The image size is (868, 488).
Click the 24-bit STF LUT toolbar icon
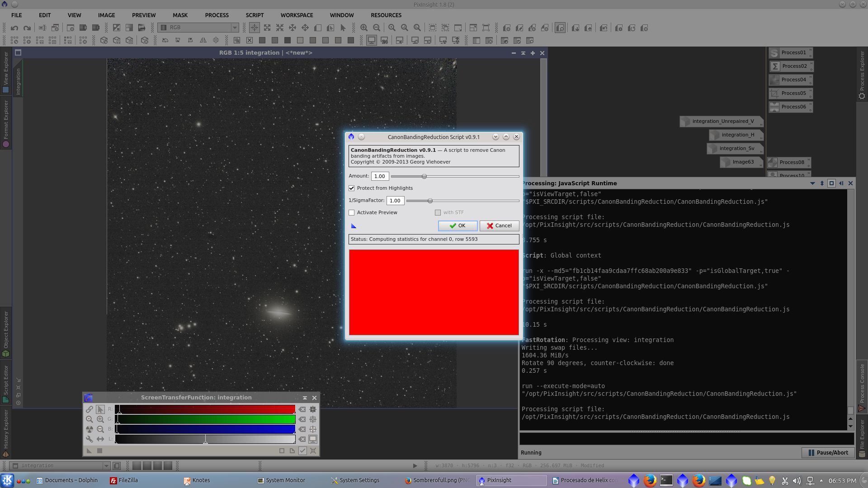(x=384, y=41)
